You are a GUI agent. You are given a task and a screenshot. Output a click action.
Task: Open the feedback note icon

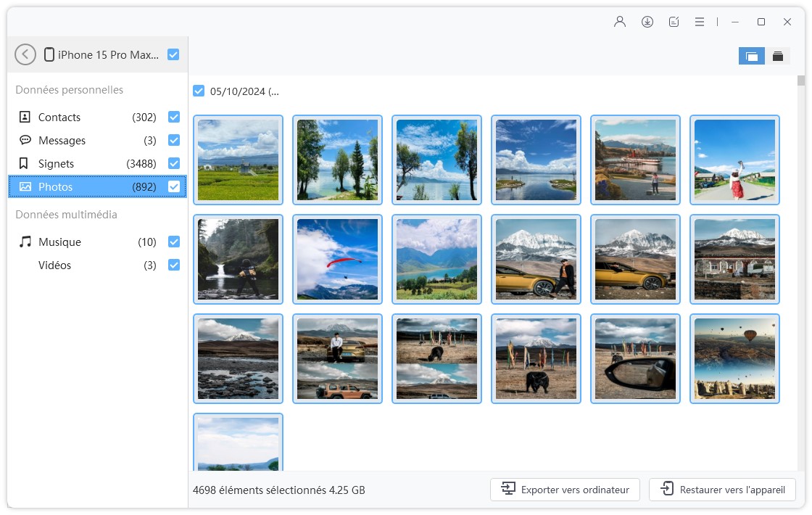(x=674, y=22)
